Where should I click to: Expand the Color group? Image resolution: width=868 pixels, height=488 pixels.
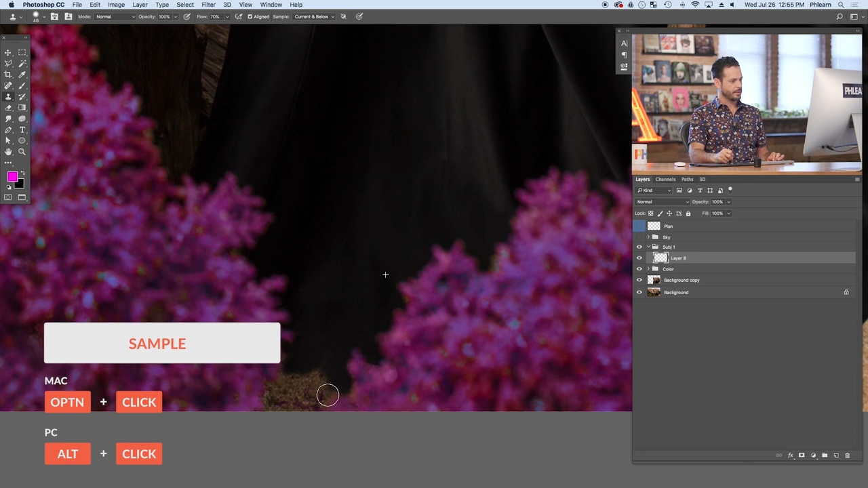649,269
